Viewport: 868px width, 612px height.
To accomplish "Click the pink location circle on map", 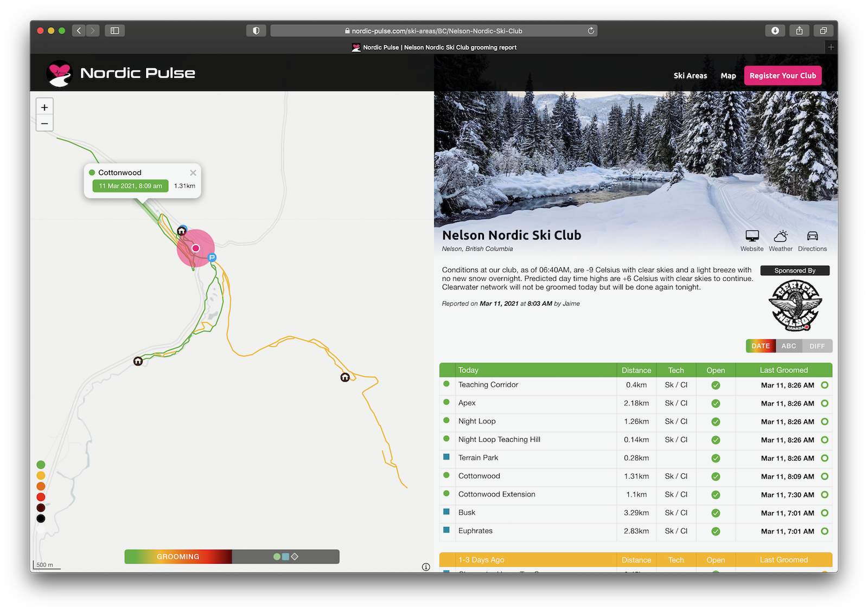I will (x=196, y=248).
